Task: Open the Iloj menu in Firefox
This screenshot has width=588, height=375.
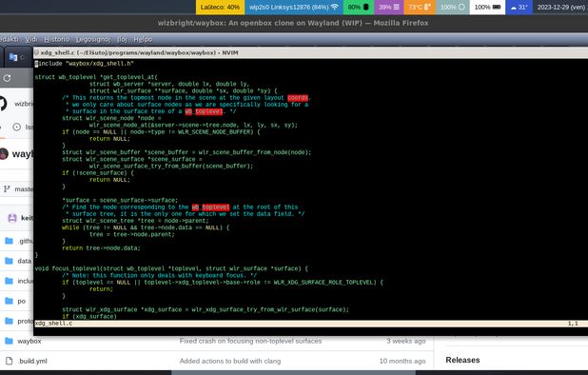Action: 122,39
